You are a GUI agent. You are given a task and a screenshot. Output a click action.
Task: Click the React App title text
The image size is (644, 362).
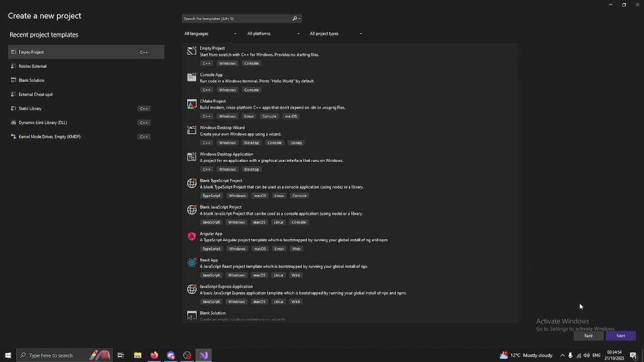[x=209, y=260]
